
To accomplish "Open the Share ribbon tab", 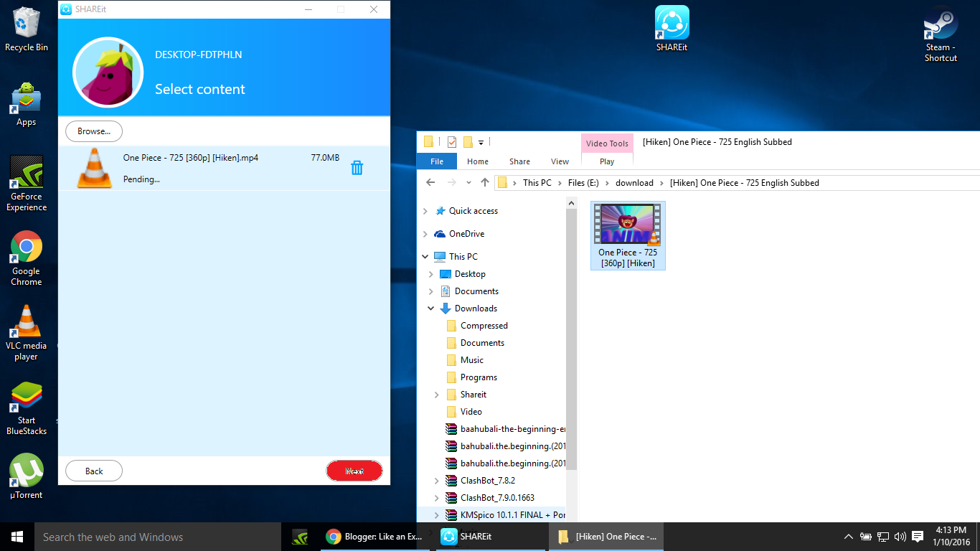I will click(519, 161).
